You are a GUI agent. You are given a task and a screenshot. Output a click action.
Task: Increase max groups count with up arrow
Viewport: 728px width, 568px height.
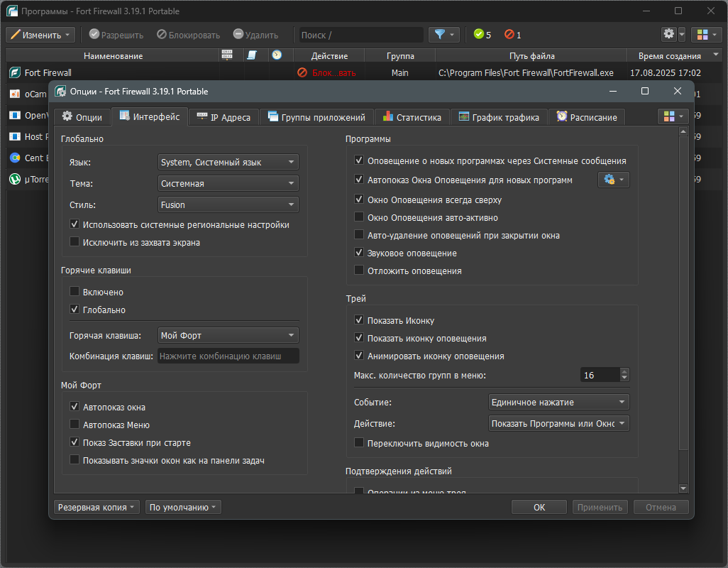click(x=624, y=371)
